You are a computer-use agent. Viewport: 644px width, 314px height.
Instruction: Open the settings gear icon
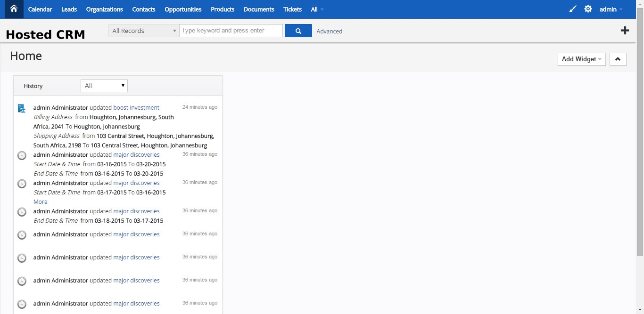coord(588,9)
